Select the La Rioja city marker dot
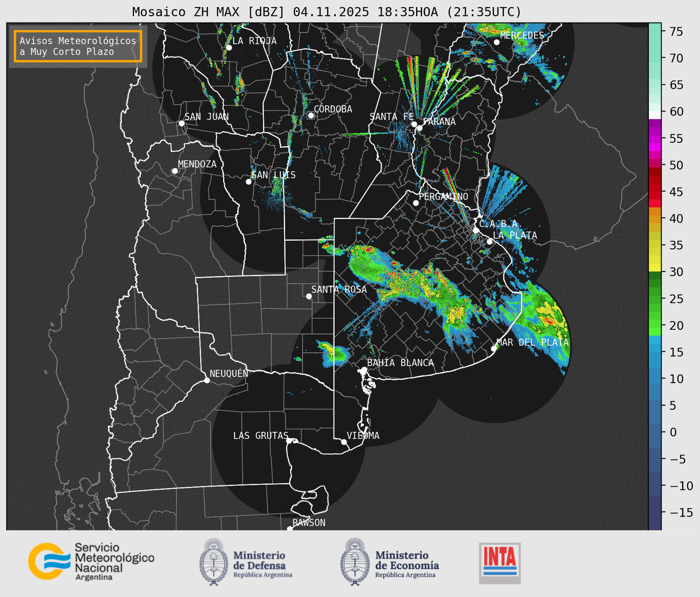The image size is (700, 597). coord(229,48)
